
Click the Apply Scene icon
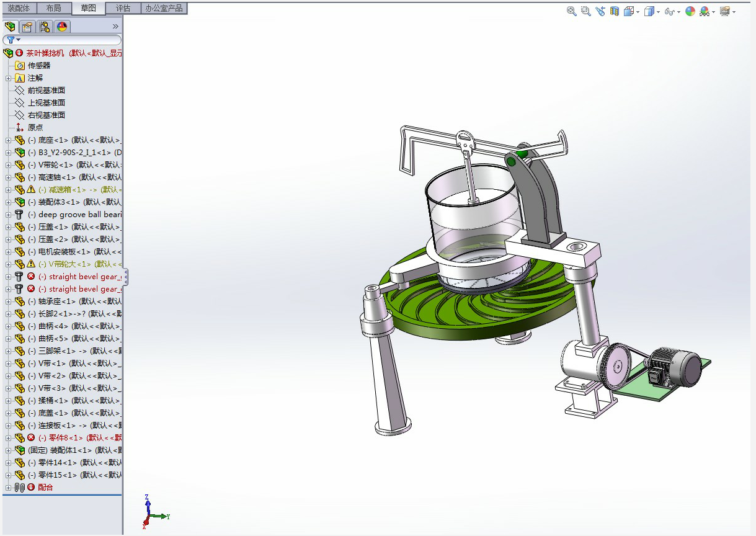tap(705, 11)
